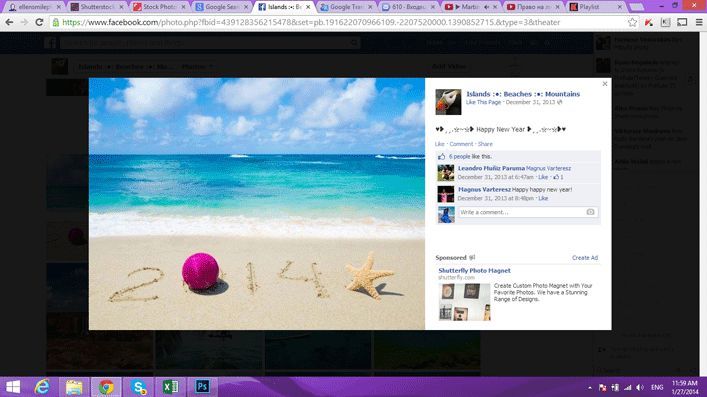Open the Islands Beaches Mountains page avatar
The height and width of the screenshot is (397, 707).
448,102
